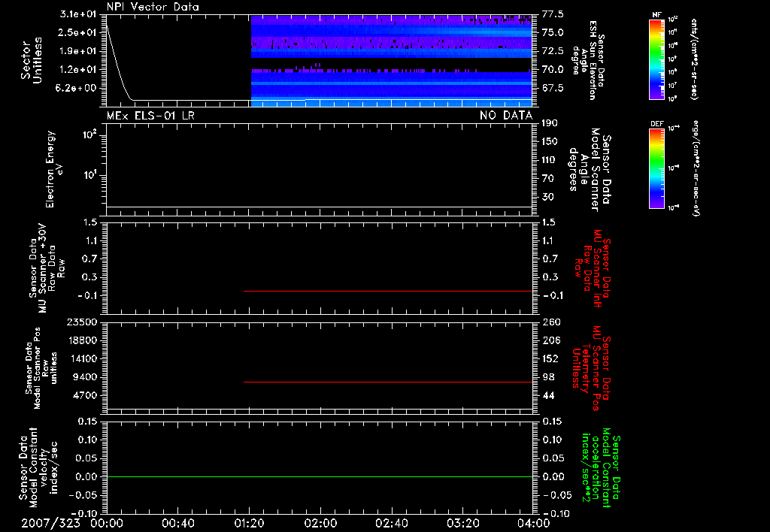Viewport: 770px width, 532px height.
Task: Click the DEF color scale bar
Action: pyautogui.click(x=656, y=168)
